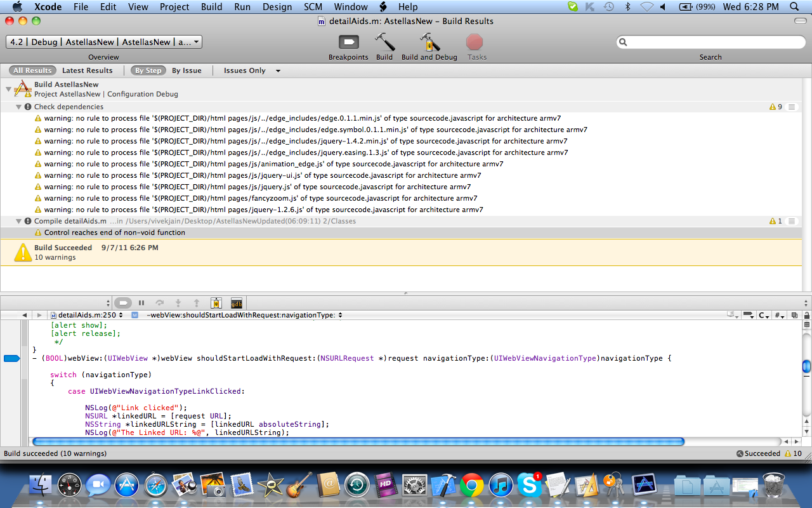Open the bookmarks book dropdown in editor

[x=733, y=315]
